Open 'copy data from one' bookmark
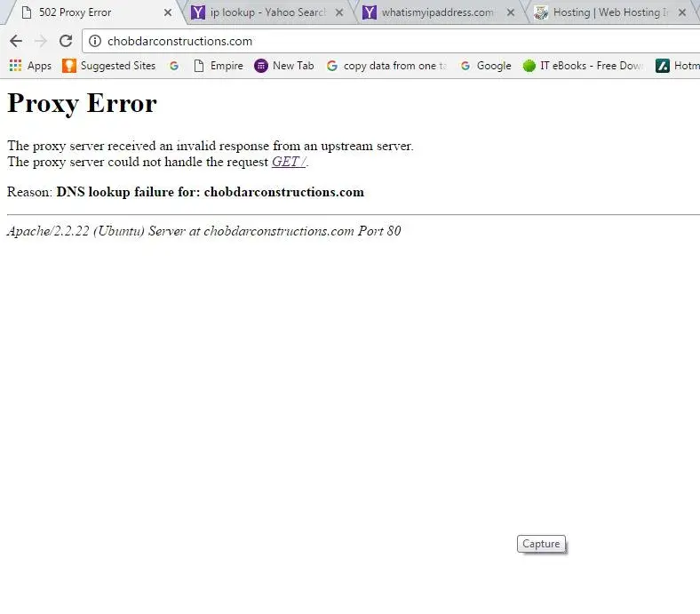 pos(386,66)
